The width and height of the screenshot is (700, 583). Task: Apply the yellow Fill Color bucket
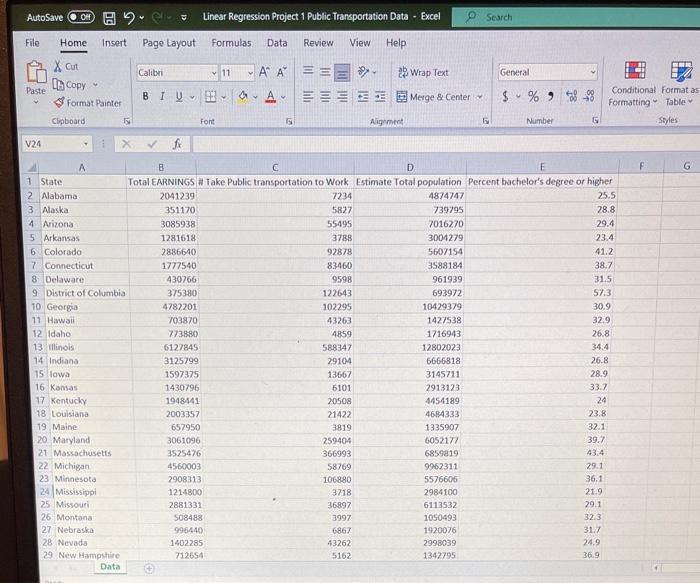click(243, 97)
